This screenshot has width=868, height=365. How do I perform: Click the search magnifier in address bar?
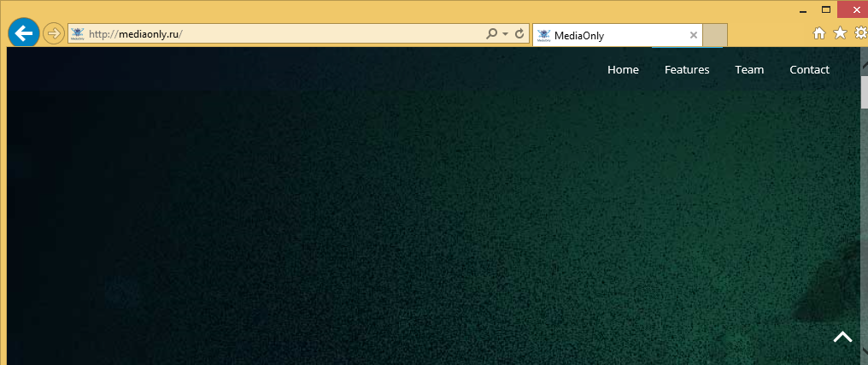click(x=491, y=34)
